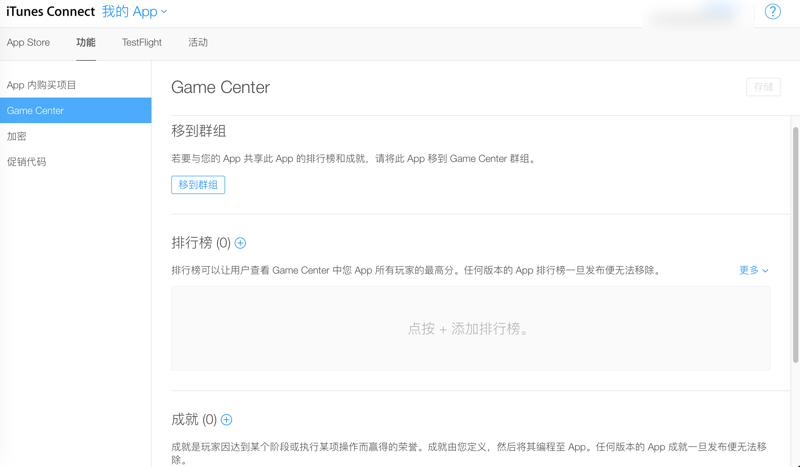
Task: Expand the 更多 link in leaderboard section
Action: tap(754, 270)
